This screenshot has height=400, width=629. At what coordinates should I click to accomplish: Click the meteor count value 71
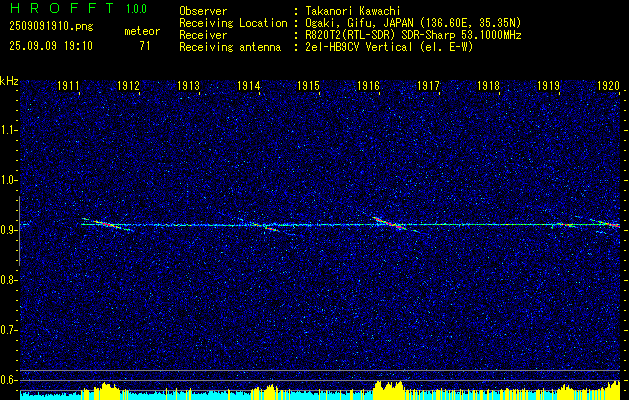coord(145,46)
